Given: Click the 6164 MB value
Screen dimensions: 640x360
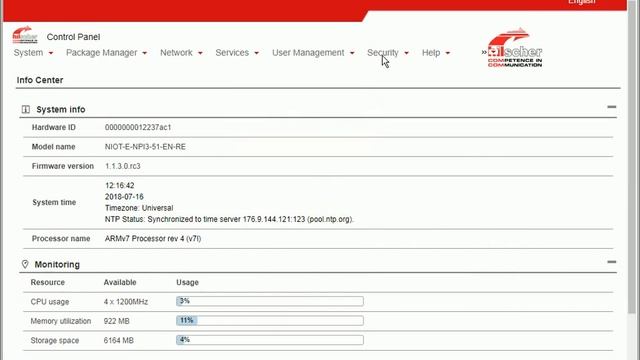Looking at the screenshot, I should [118, 340].
